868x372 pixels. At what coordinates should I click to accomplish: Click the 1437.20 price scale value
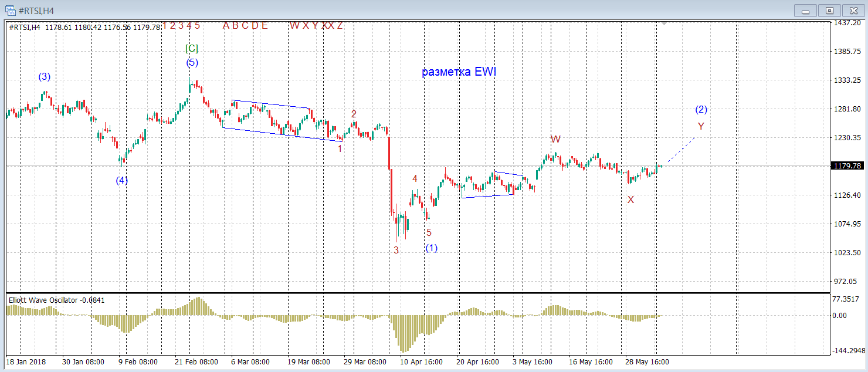847,22
